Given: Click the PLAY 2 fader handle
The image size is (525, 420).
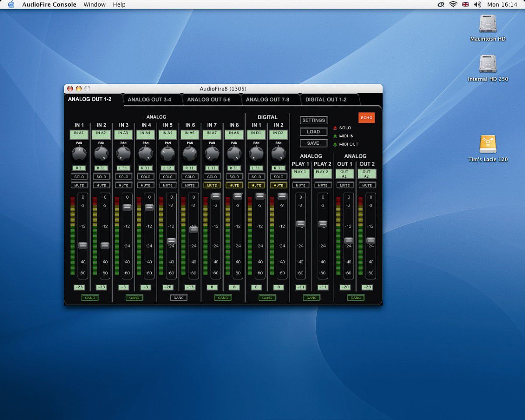Looking at the screenshot, I should pyautogui.click(x=323, y=224).
